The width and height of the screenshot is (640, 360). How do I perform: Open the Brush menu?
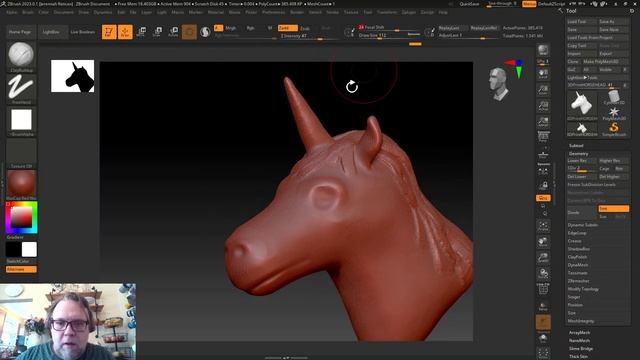(28, 12)
